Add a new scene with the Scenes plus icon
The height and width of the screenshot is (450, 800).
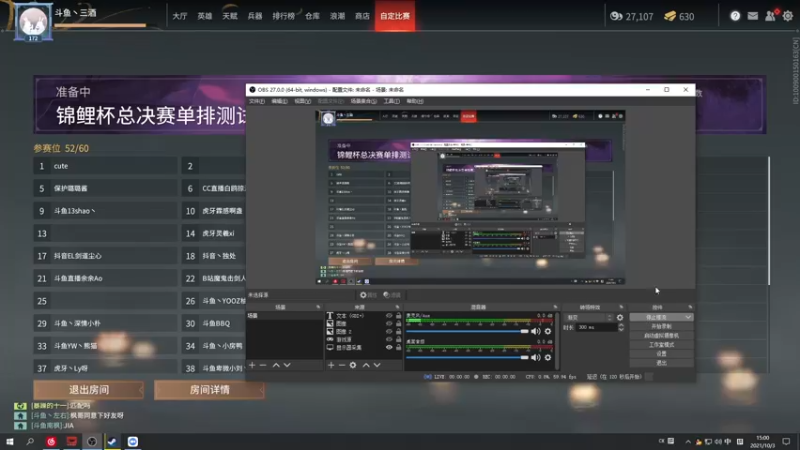[x=252, y=365]
